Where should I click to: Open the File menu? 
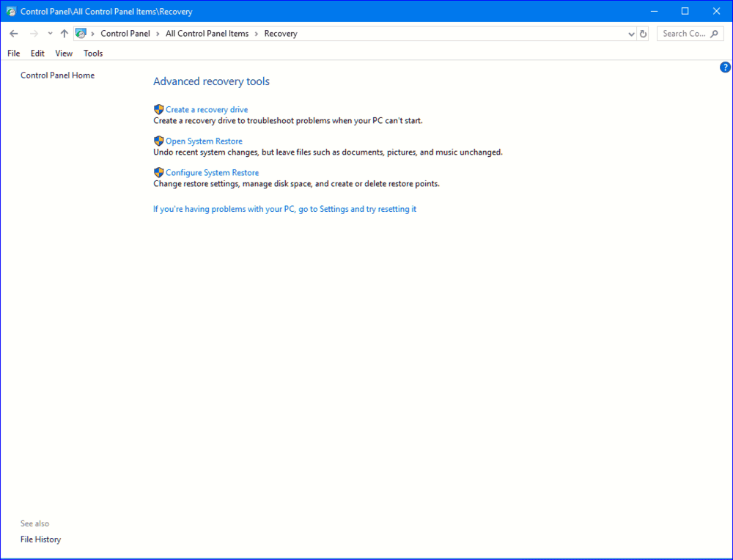click(x=14, y=54)
